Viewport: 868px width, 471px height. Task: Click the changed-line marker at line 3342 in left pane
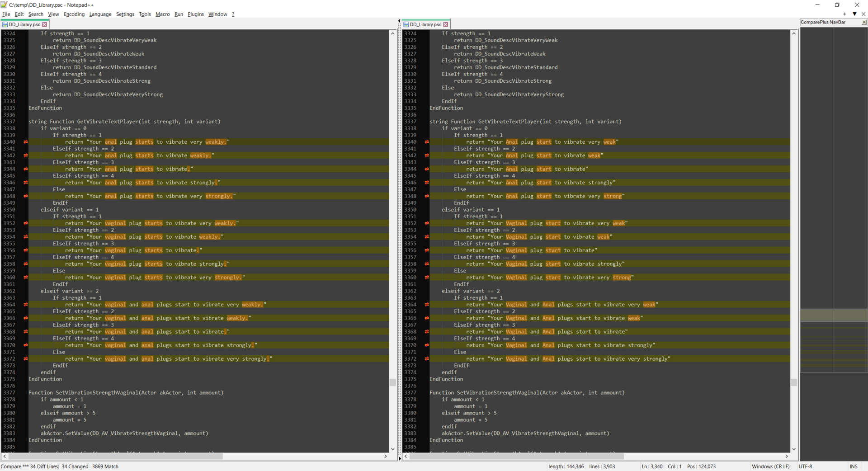point(26,155)
